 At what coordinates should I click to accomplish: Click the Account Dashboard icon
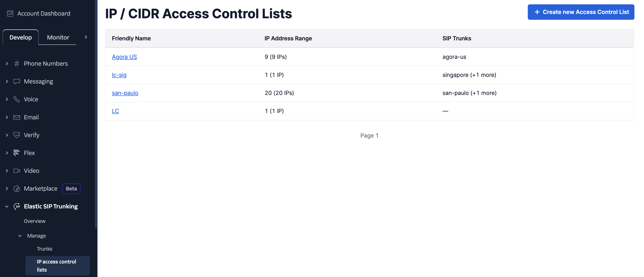[x=10, y=14]
